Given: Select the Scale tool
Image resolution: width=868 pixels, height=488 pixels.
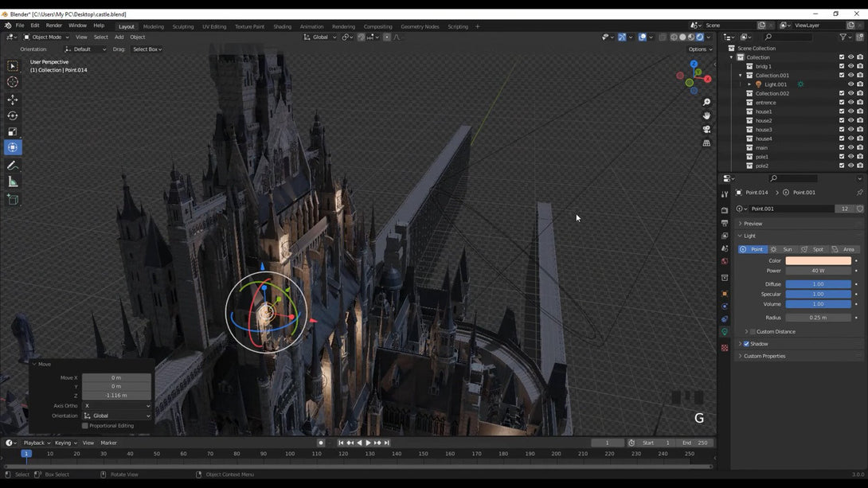Looking at the screenshot, I should point(12,131).
